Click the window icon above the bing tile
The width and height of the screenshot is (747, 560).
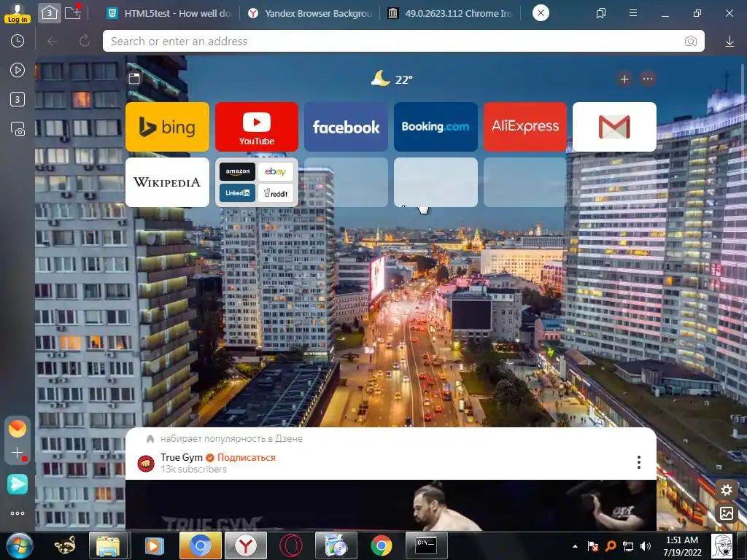[134, 79]
